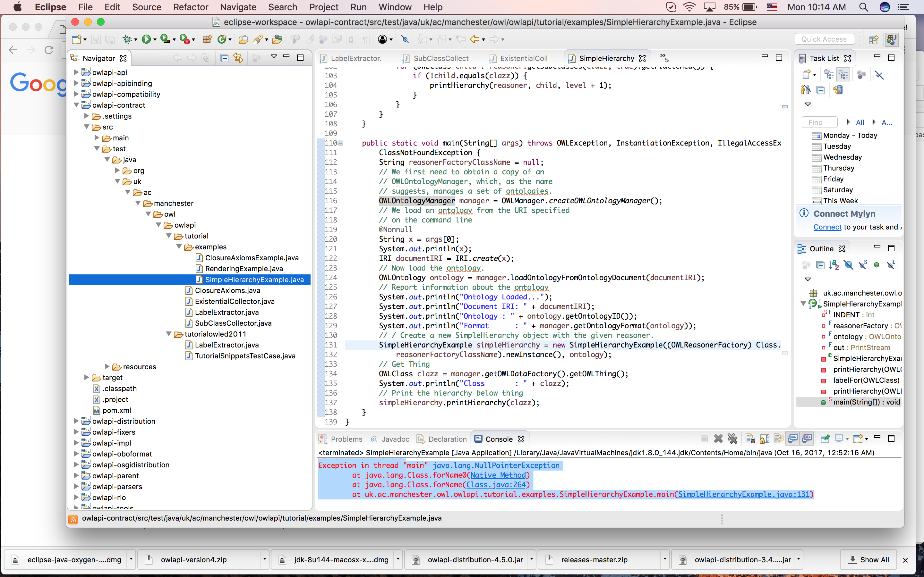Toggle Pin Console in the Console toolbar
Screen dimensions: 924x577
tap(825, 439)
